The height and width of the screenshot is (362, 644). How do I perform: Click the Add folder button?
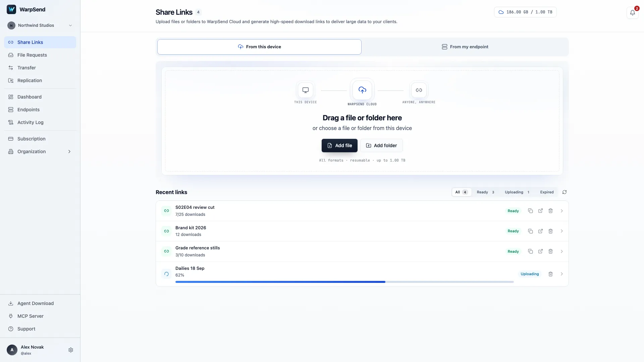[381, 145]
